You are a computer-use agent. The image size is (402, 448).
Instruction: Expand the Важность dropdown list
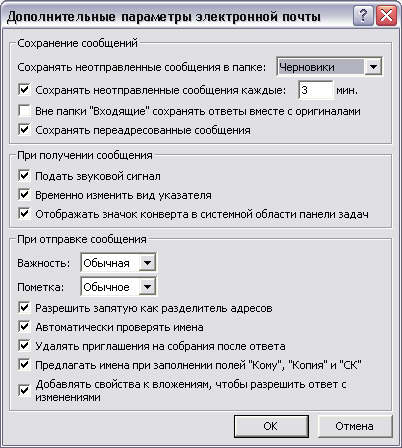147,263
